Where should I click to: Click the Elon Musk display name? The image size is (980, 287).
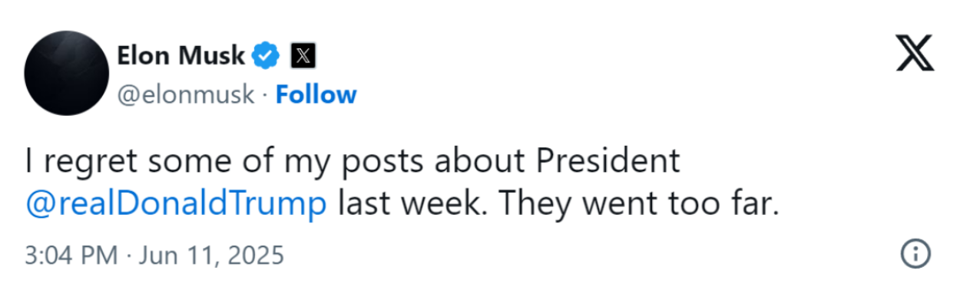click(x=180, y=55)
